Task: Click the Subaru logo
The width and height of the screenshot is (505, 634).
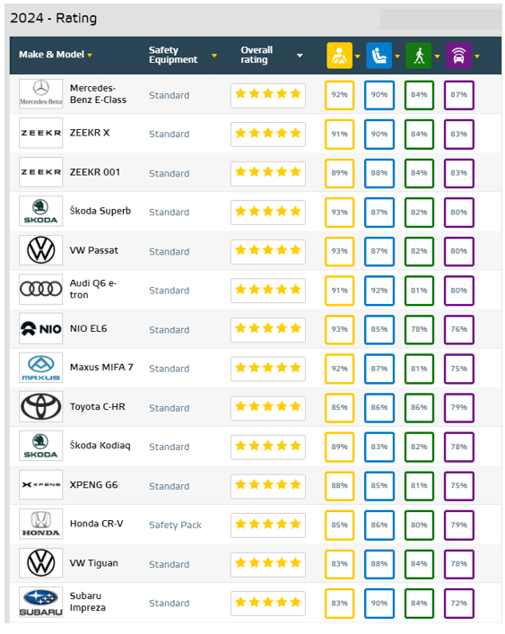Action: (x=41, y=602)
